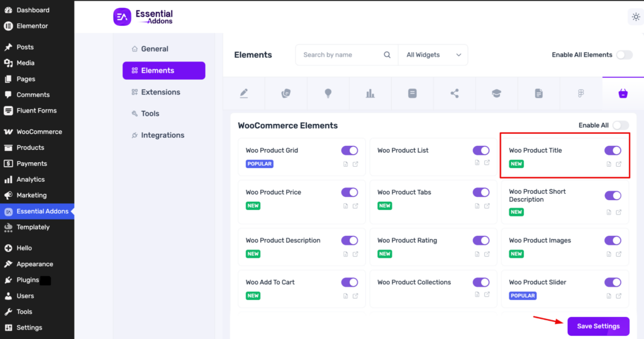Disable Woo Add To Cart toggle
The width and height of the screenshot is (644, 339).
tap(350, 282)
